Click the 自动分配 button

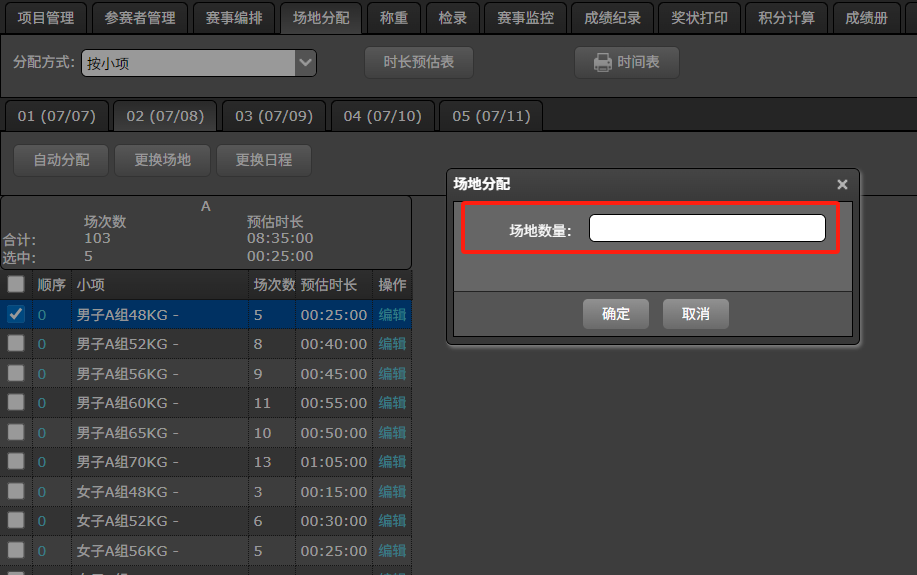pyautogui.click(x=61, y=160)
